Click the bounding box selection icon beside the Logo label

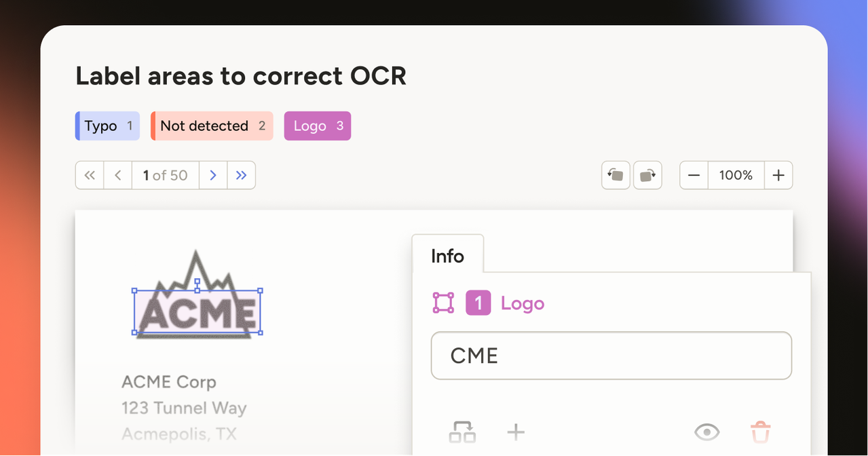(x=443, y=303)
